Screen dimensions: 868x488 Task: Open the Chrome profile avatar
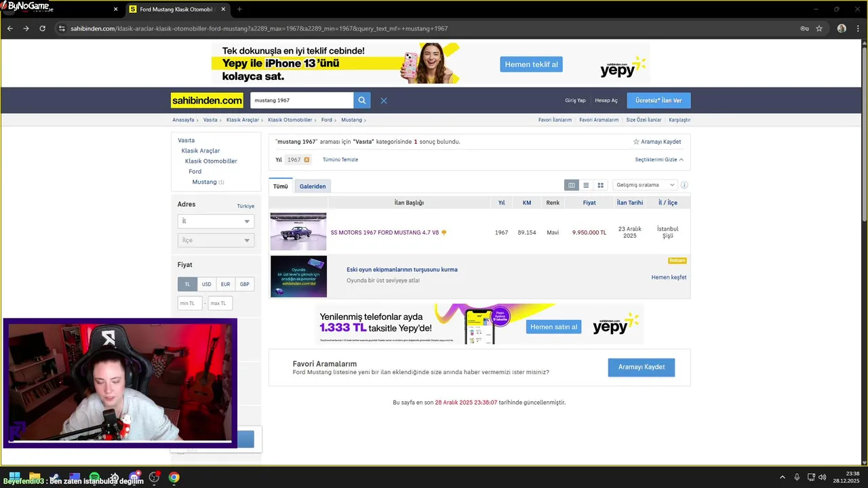click(x=842, y=28)
